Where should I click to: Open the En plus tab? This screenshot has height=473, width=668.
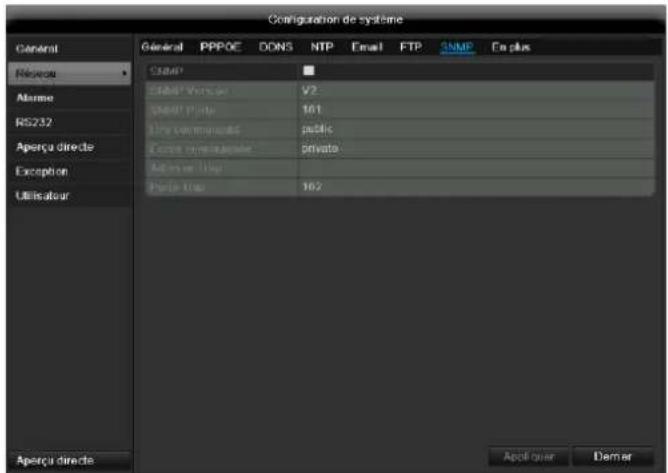[511, 47]
